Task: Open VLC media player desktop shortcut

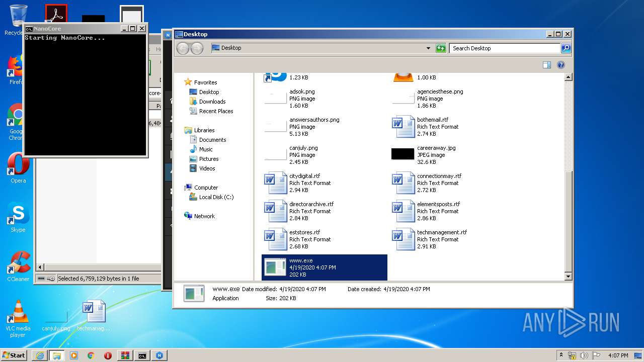Action: point(18,319)
